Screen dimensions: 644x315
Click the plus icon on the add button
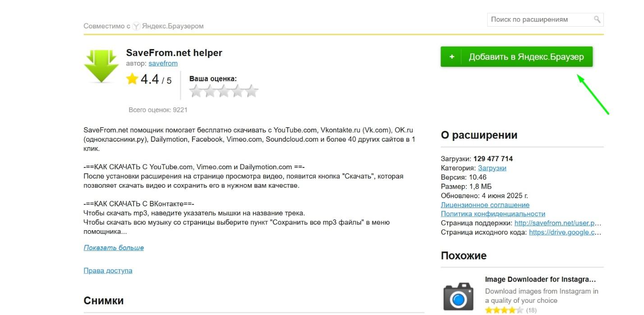pos(451,57)
